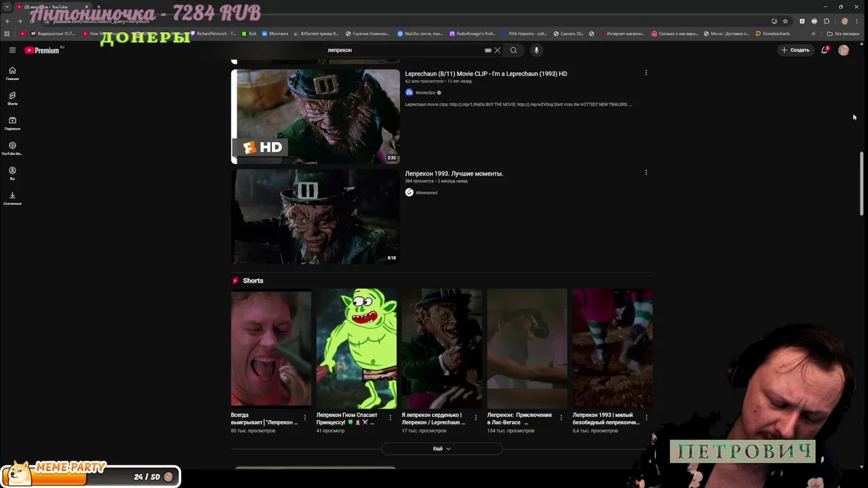Open the DonationAlerts bookmark
Screen dimensions: 868x488
(772, 34)
